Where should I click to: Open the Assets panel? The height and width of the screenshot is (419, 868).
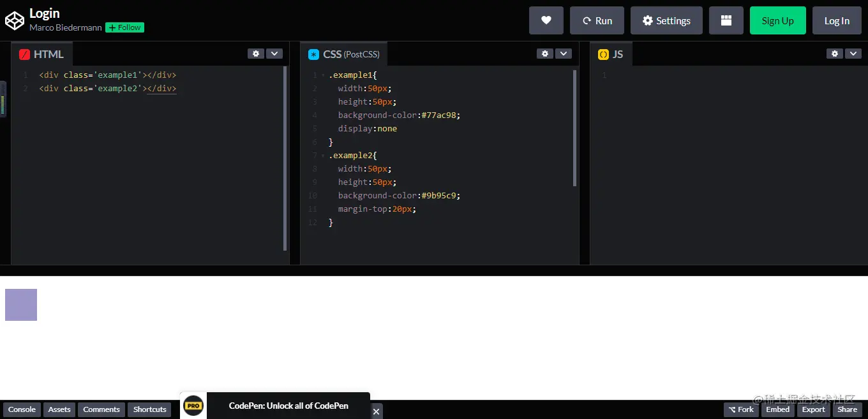[59, 409]
